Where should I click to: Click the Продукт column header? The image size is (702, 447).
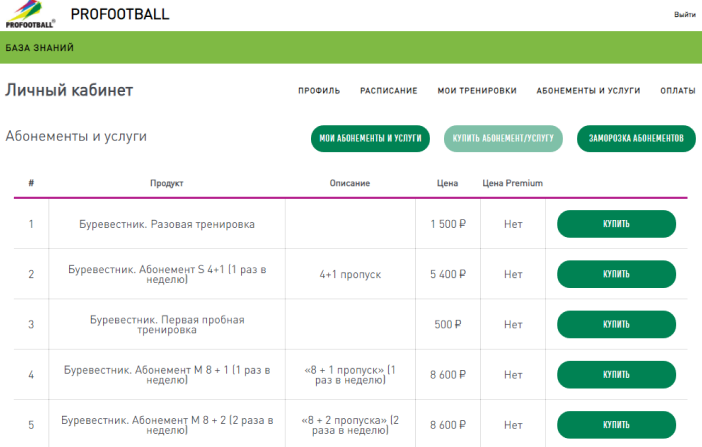pyautogui.click(x=167, y=184)
